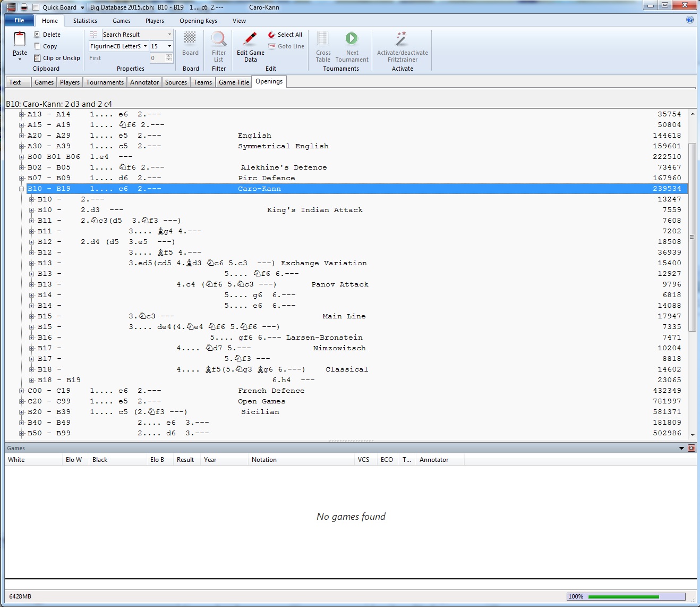This screenshot has width=700, height=607.
Task: Click the Goto Line button
Action: 286,46
